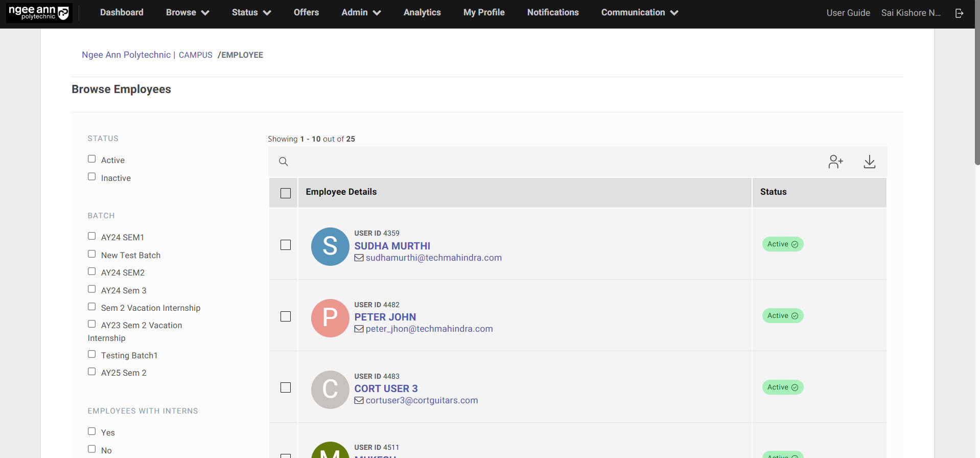Screen dimensions: 980x458
Task: Expand the Browse dropdown menu
Action: [187, 13]
